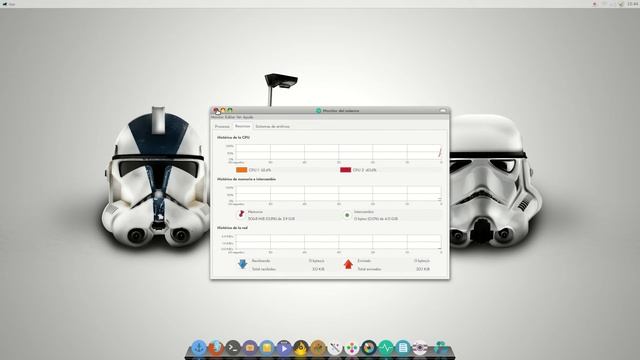Click the pill button at title bar right
This screenshot has height=360, width=640.
(443, 111)
